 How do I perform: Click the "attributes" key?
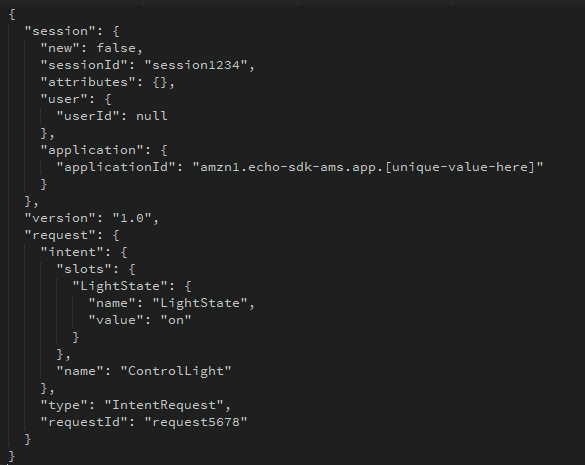(x=88, y=82)
